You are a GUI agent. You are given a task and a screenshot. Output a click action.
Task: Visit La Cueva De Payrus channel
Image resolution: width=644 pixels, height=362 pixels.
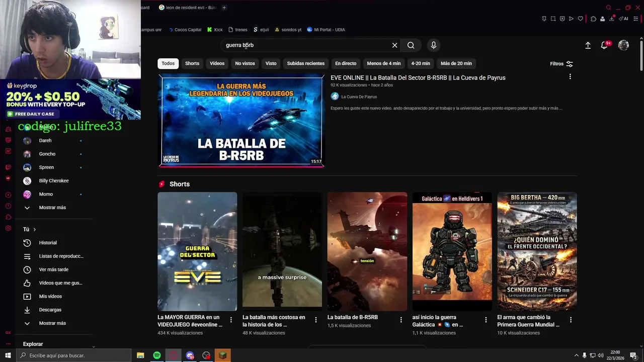point(359,97)
